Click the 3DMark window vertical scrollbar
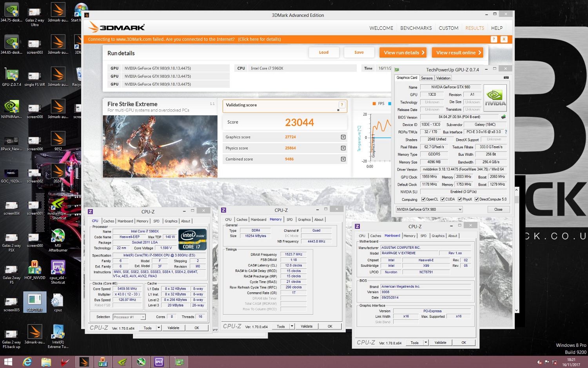This screenshot has width=588, height=368. (516, 251)
